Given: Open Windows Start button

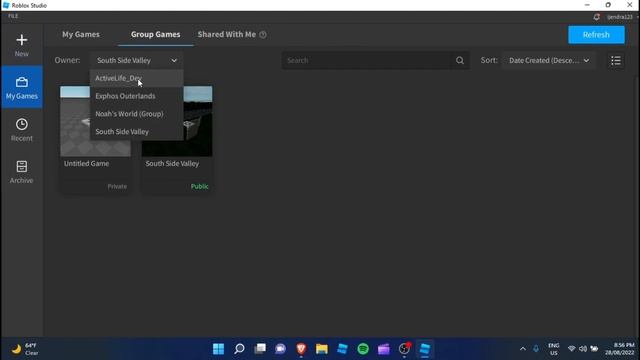Looking at the screenshot, I should click(218, 349).
